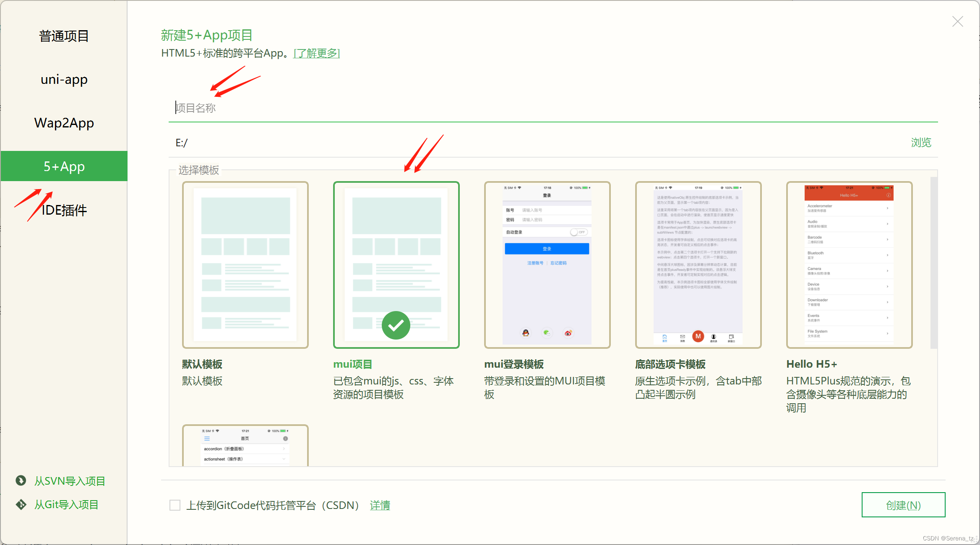Screen dimensions: 980x545
Task: Click description 带登录和设置的MUI项目模板
Action: click(x=545, y=388)
